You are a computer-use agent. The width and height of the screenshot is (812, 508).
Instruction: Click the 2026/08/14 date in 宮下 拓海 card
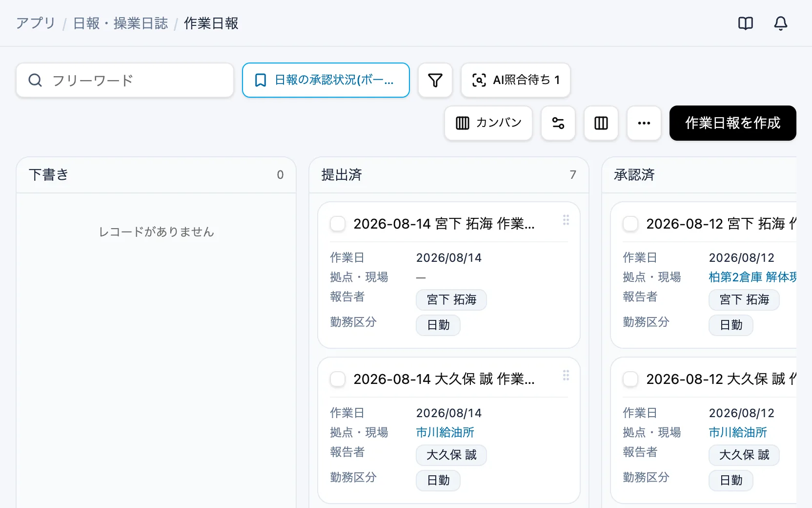click(449, 257)
